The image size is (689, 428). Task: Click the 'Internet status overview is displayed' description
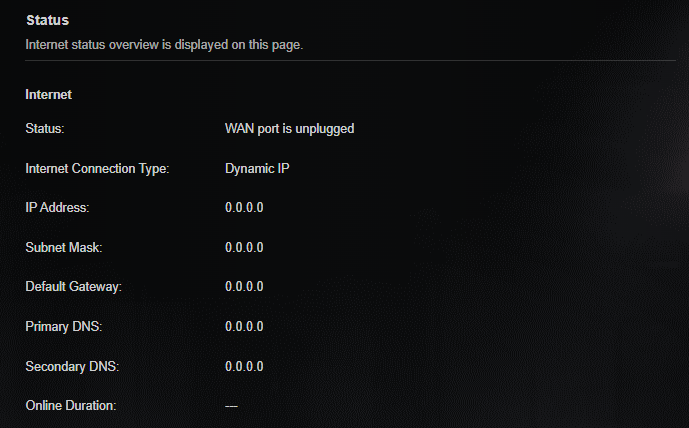[164, 45]
